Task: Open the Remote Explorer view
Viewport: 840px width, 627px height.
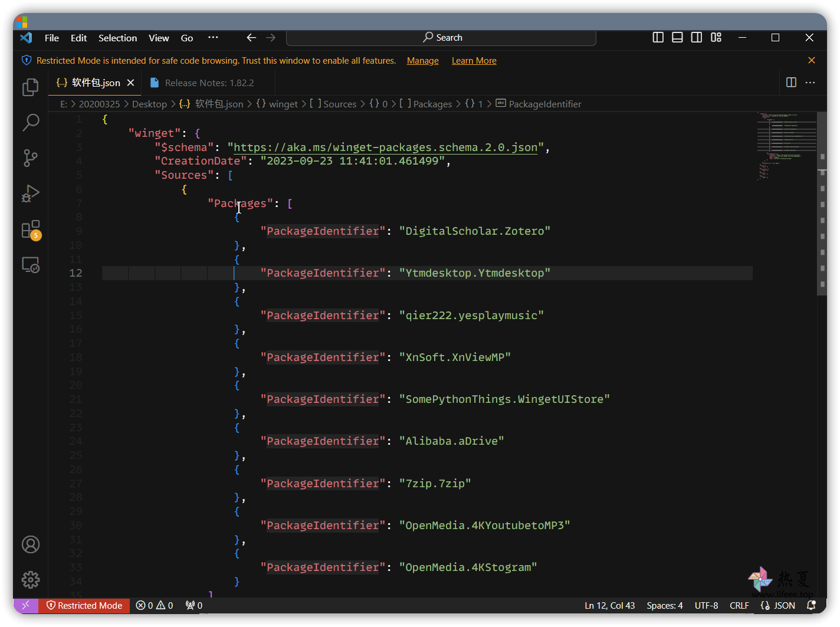Action: point(31,265)
